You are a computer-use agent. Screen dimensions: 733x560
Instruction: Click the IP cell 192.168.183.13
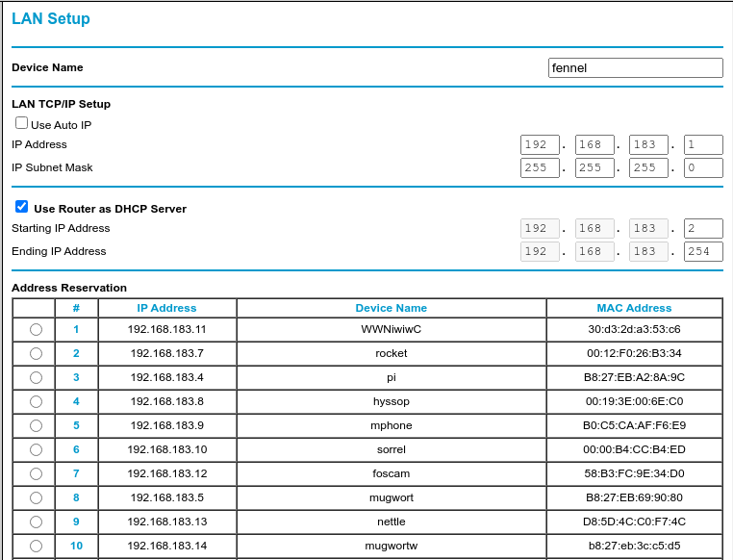click(166, 522)
